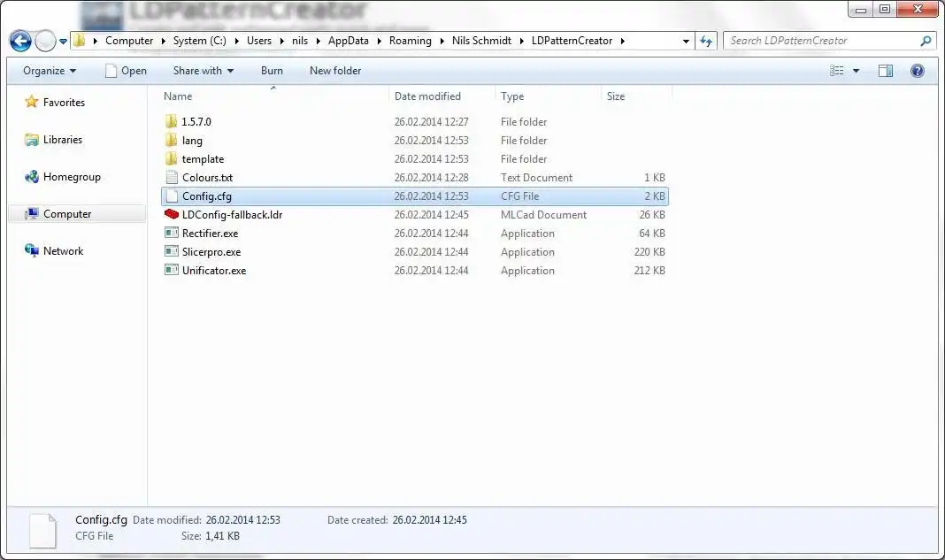Viewport: 945px width, 560px height.
Task: Click the search magnifier icon
Action: pyautogui.click(x=926, y=41)
